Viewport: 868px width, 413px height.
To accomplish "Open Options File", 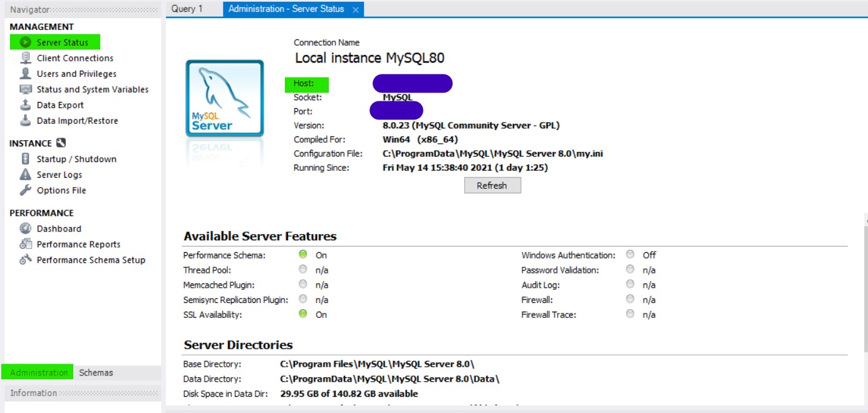I will [x=61, y=190].
